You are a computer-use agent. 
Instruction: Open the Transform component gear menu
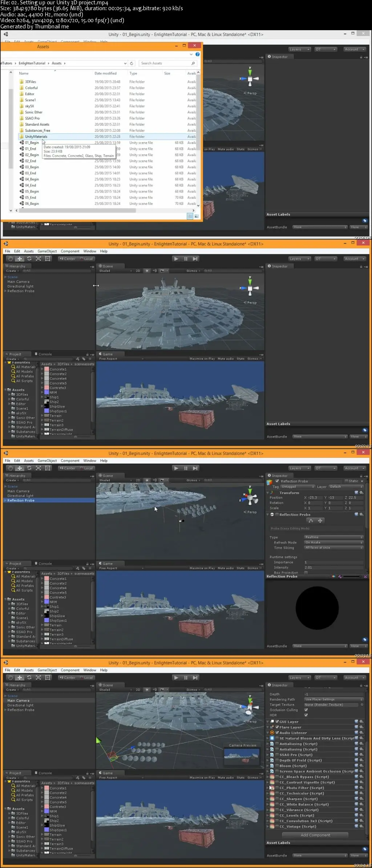(x=361, y=493)
